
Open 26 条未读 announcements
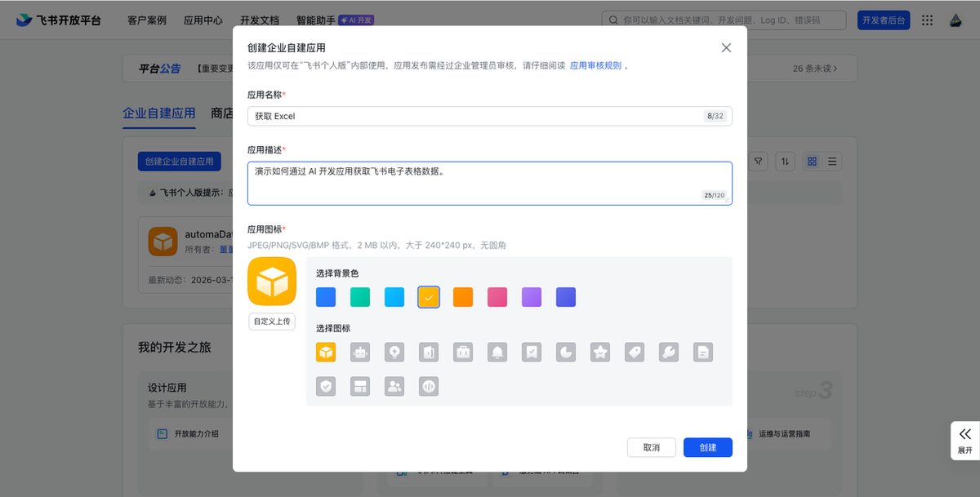pyautogui.click(x=814, y=69)
